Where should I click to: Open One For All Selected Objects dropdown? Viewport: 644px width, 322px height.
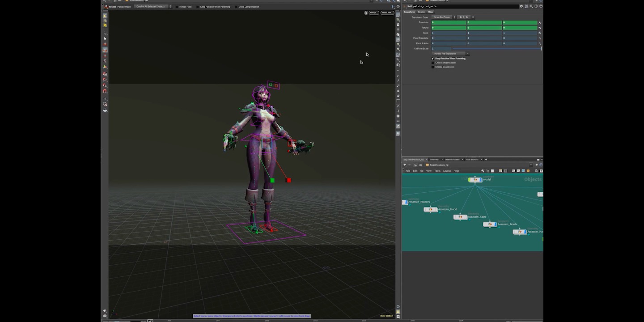(x=153, y=7)
